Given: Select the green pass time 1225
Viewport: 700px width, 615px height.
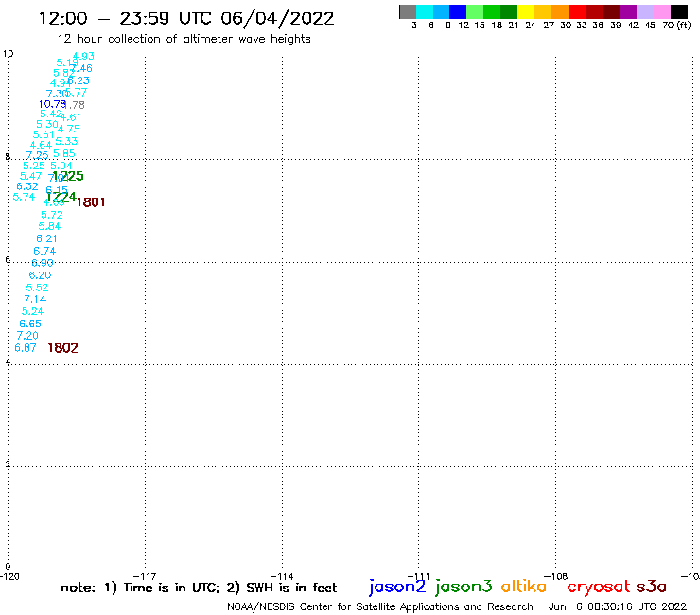Looking at the screenshot, I should point(68,176).
